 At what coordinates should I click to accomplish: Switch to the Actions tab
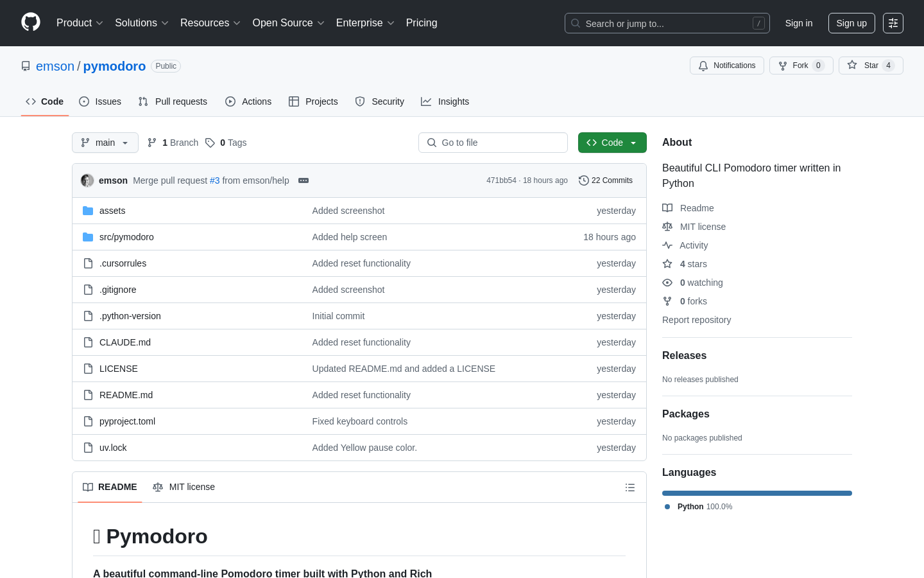(248, 101)
